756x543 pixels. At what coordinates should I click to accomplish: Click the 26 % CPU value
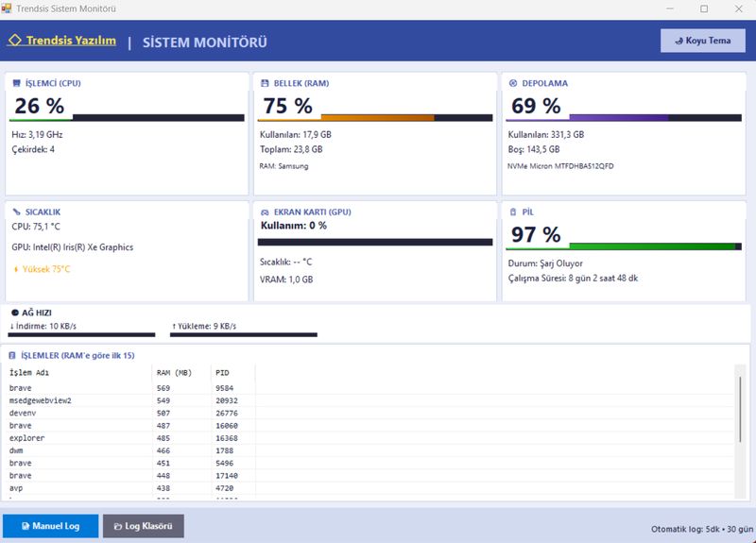tap(39, 106)
